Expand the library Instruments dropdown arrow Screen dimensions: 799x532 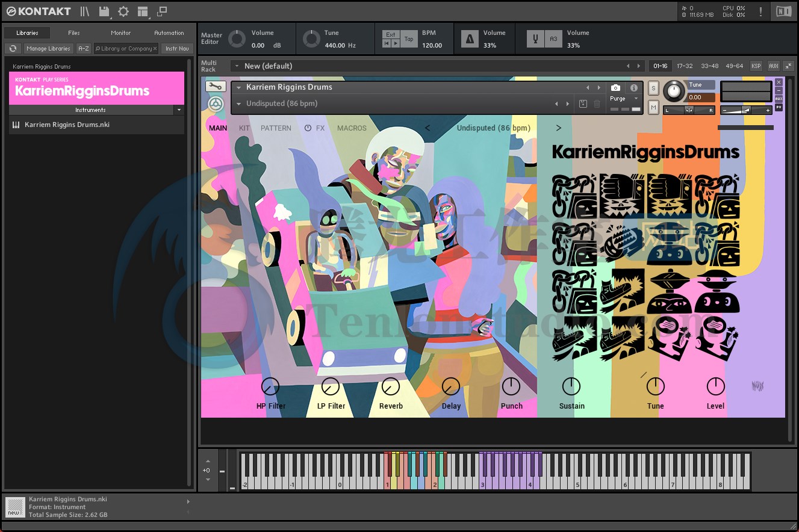(179, 110)
